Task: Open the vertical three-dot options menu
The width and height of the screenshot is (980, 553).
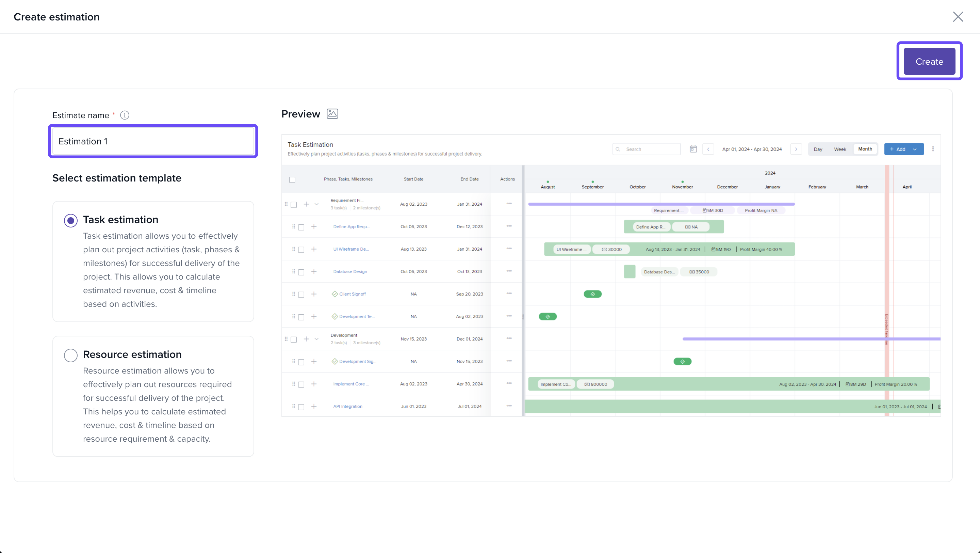Action: coord(933,149)
